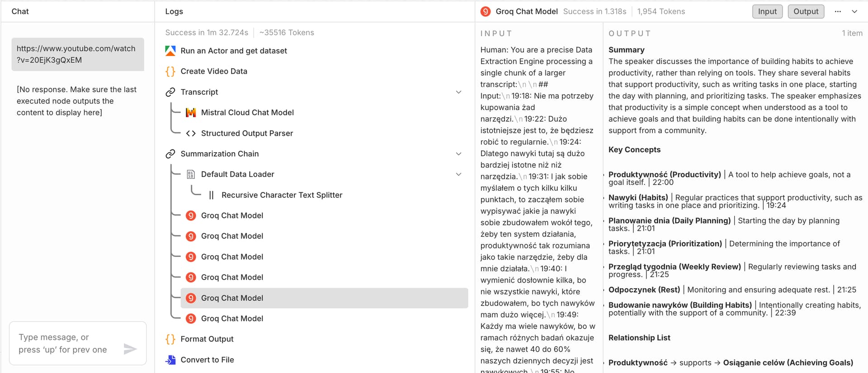The width and height of the screenshot is (868, 373).
Task: Toggle the Input pane button
Action: pos(767,12)
